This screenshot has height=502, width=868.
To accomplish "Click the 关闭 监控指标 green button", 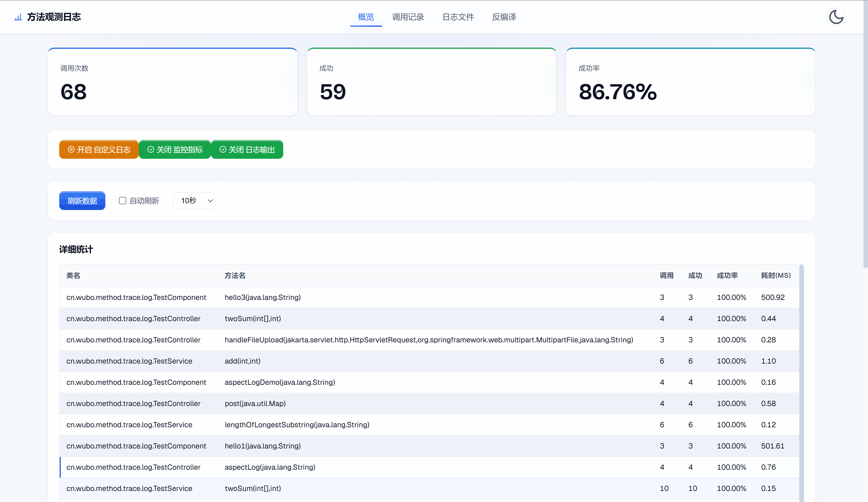I will 175,149.
